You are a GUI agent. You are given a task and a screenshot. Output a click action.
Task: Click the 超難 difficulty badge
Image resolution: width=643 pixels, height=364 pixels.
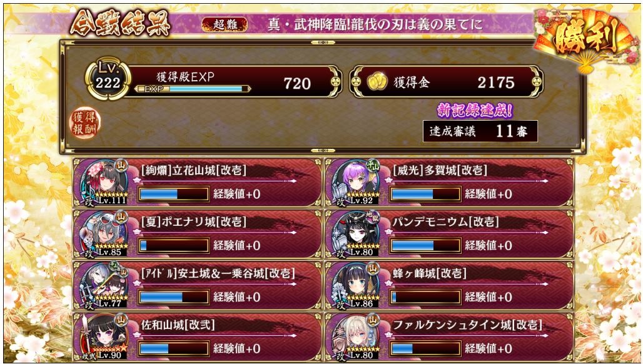225,24
